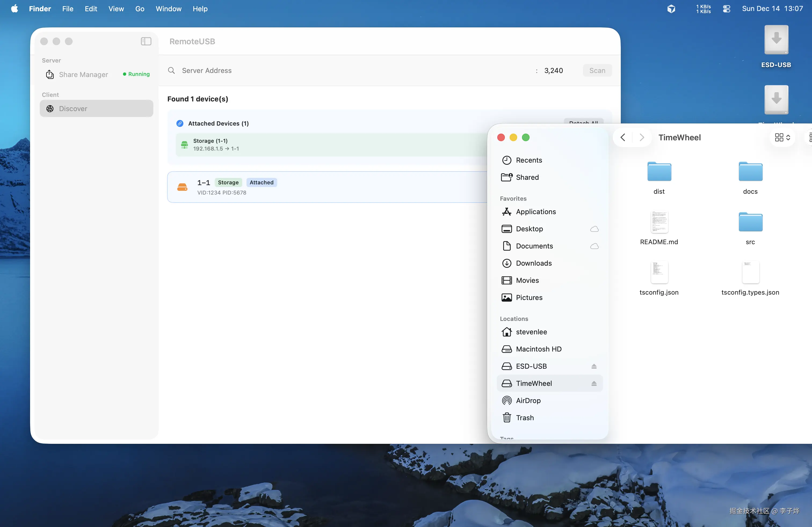Open the Go menu
Viewport: 812px width, 527px height.
click(140, 9)
